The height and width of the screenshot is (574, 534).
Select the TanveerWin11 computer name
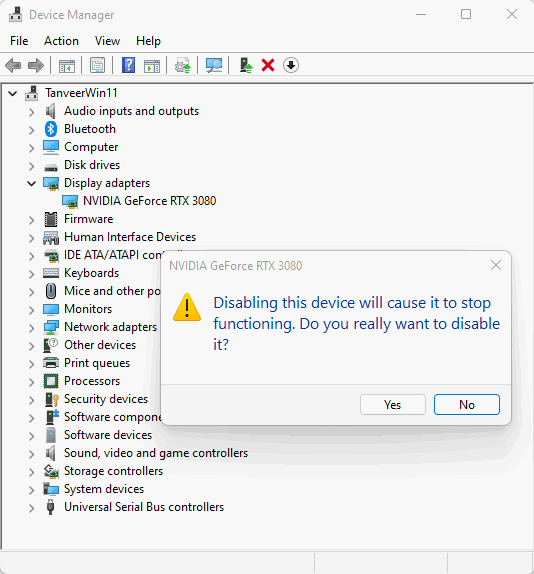point(81,93)
